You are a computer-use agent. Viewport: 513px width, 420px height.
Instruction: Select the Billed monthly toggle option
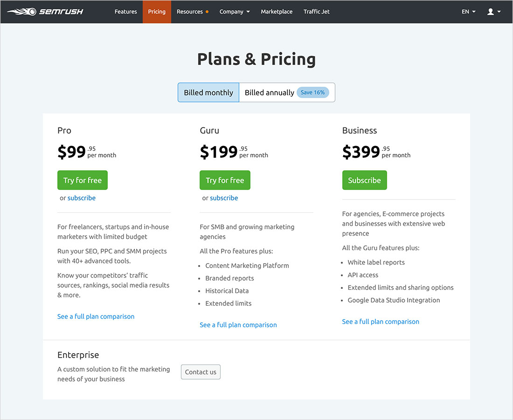pos(208,92)
